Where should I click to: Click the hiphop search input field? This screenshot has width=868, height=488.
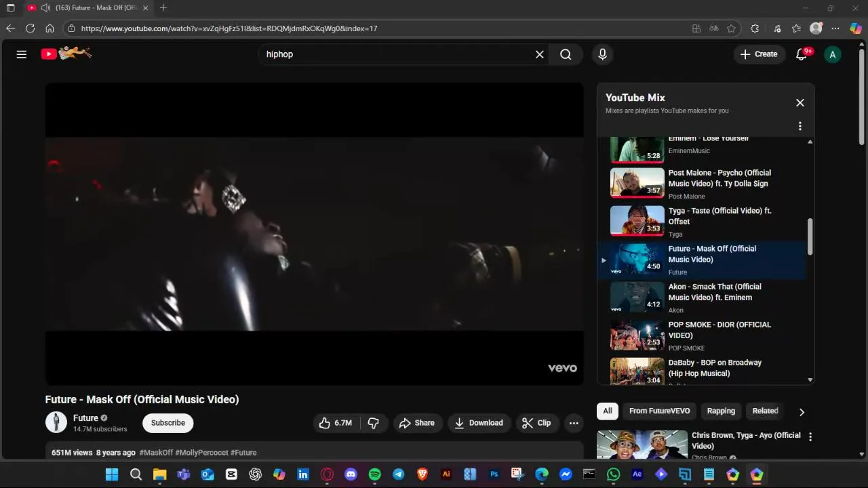[x=397, y=54]
